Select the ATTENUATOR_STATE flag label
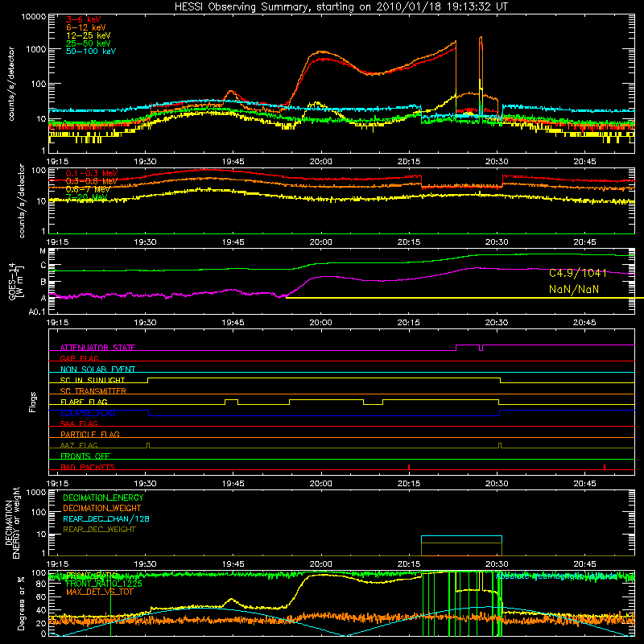644x644 pixels. click(x=97, y=348)
